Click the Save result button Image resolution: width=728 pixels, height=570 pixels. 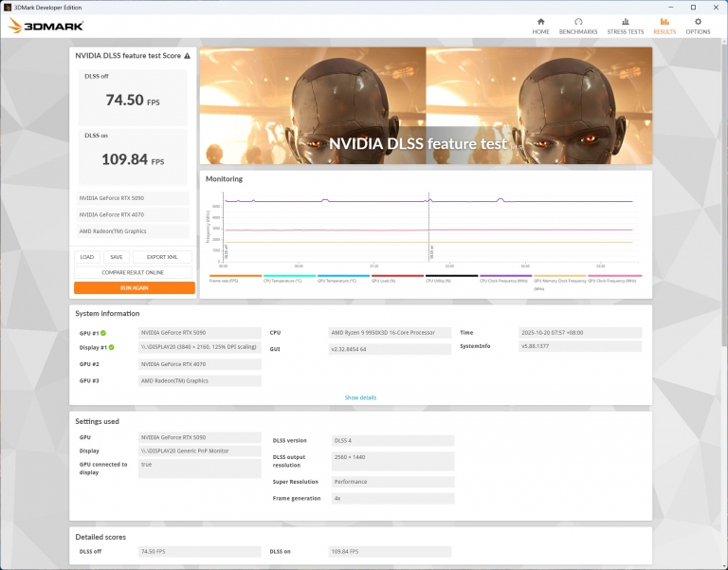116,257
